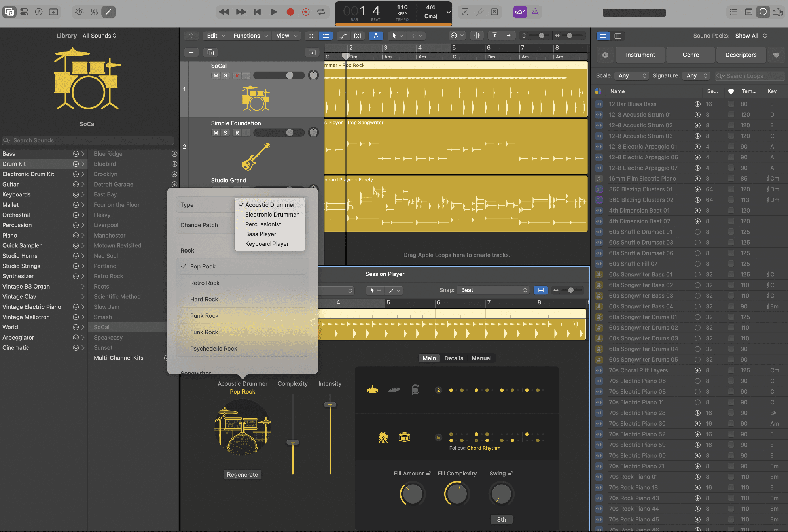This screenshot has height=532, width=788.
Task: Select the Retro Rock drummer style
Action: (x=243, y=283)
